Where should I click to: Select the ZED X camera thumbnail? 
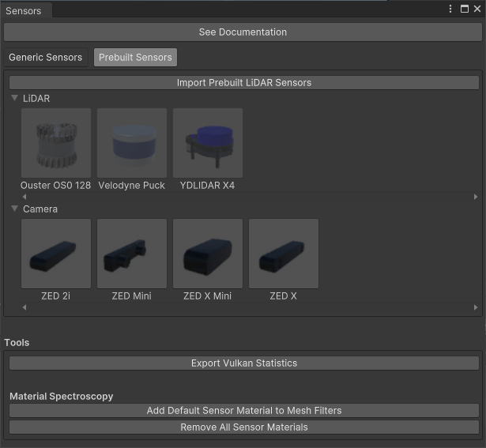[x=284, y=254]
